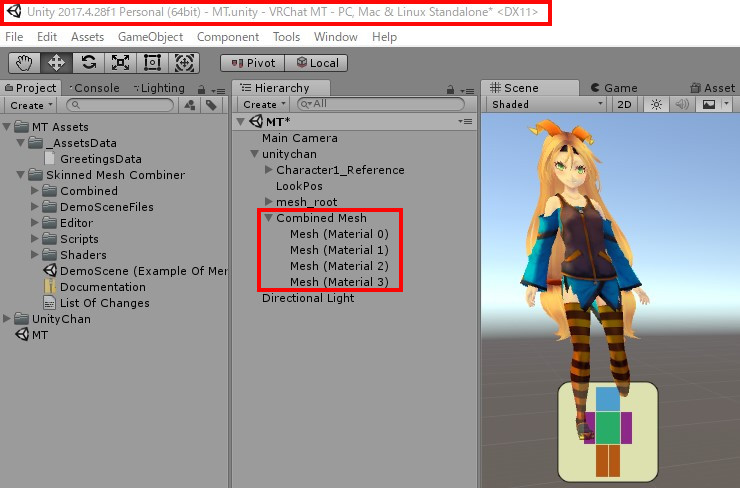Viewport: 740px width, 488px height.
Task: Open Hierarchy panel Create dropdown
Action: [x=264, y=104]
